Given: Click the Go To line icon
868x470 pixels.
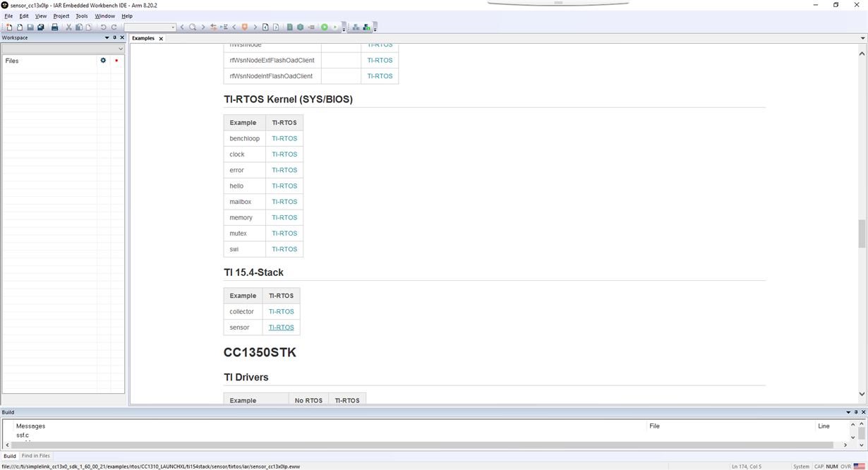Looking at the screenshot, I should coord(224,27).
